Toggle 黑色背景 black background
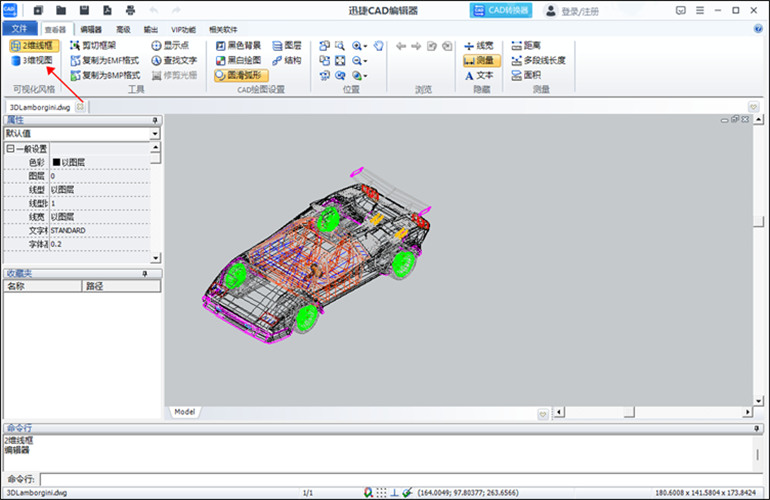Screen dimensions: 770x500 239,46
